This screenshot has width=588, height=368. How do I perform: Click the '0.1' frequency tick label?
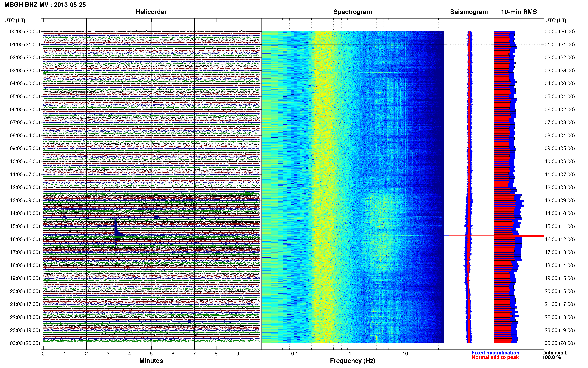pos(295,354)
